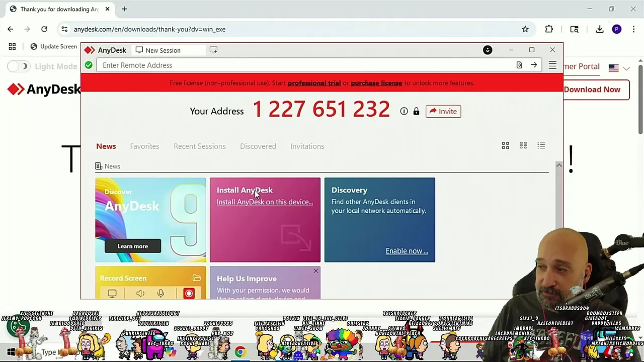Screen dimensions: 644x362
Task: Open Windows Start button
Action: coord(11,352)
